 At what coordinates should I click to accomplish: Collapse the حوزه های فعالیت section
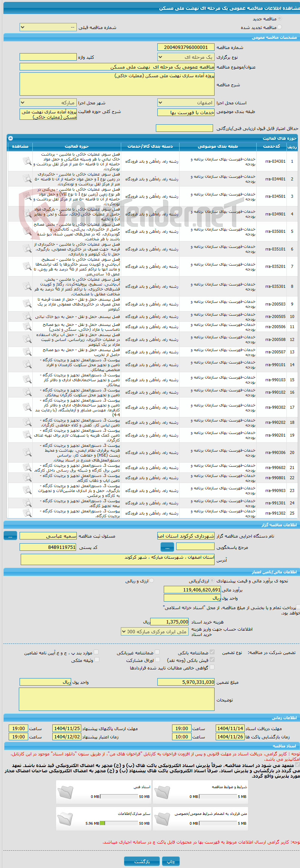click(10, 138)
